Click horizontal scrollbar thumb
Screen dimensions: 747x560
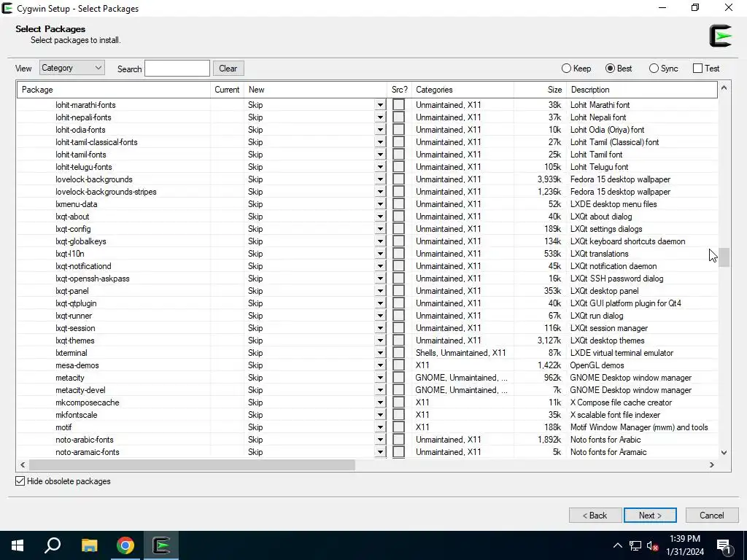(x=192, y=464)
